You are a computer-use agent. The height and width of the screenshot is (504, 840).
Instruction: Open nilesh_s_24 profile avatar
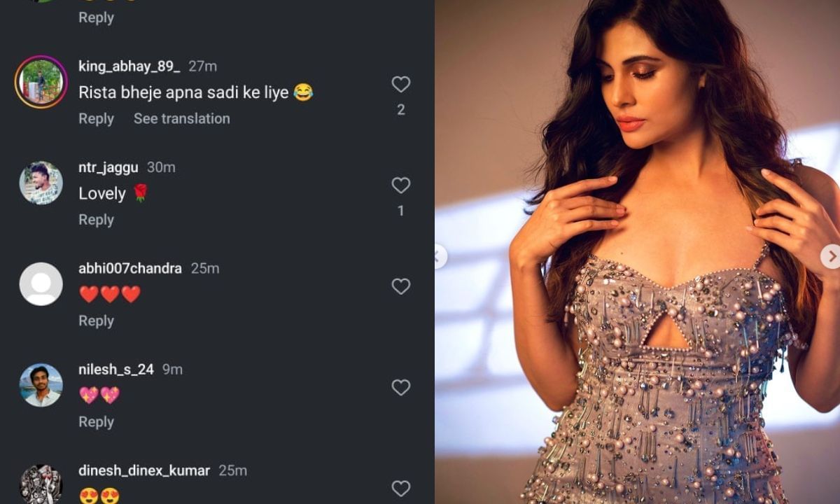(41, 385)
